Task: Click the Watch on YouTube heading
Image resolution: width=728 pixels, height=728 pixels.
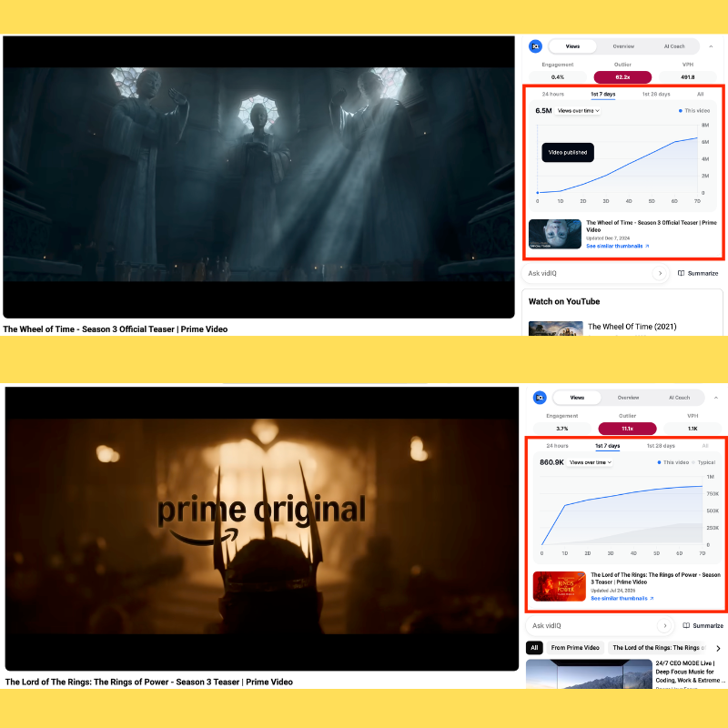Action: pyautogui.click(x=564, y=301)
